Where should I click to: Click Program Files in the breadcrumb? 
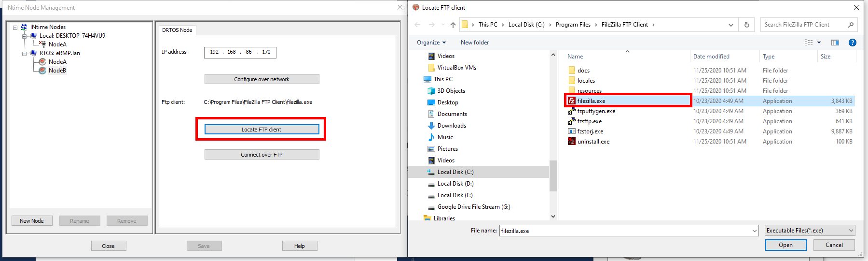pos(573,25)
